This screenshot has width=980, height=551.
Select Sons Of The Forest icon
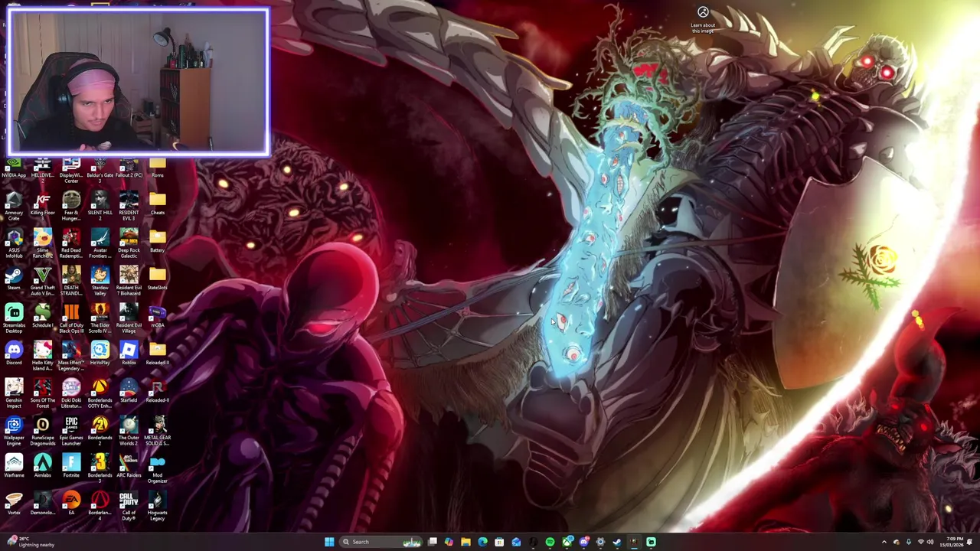[42, 393]
